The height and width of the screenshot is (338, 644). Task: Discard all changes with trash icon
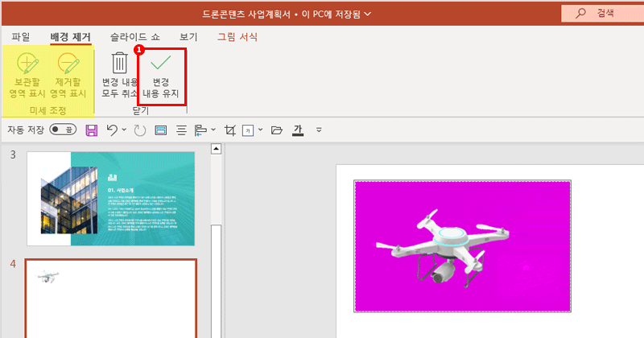(119, 75)
